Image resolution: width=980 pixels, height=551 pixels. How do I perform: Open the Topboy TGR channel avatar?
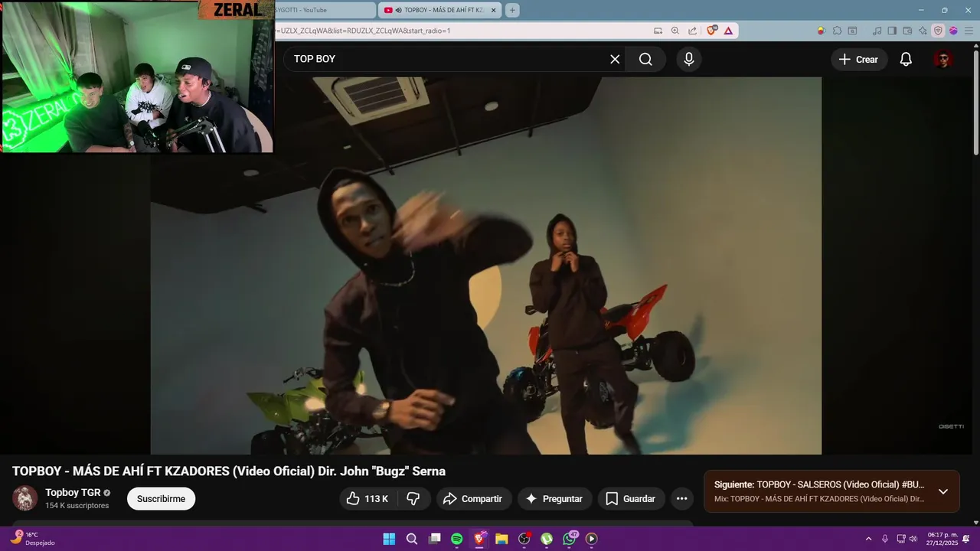24,498
